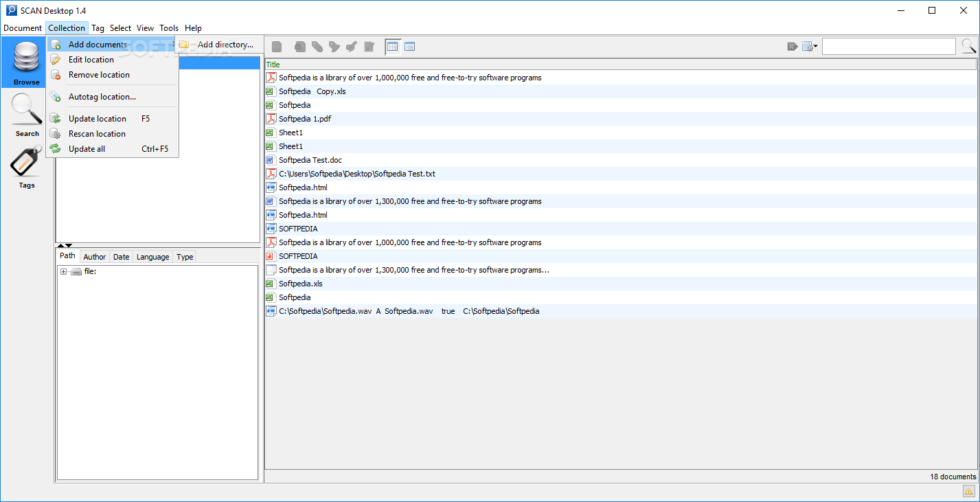The image size is (980, 502).
Task: Click the drive icon next to file:
Action: 76,272
